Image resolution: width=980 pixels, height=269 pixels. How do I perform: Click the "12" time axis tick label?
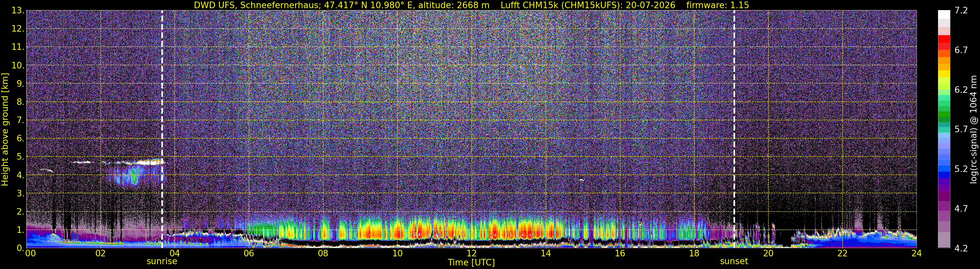click(471, 253)
